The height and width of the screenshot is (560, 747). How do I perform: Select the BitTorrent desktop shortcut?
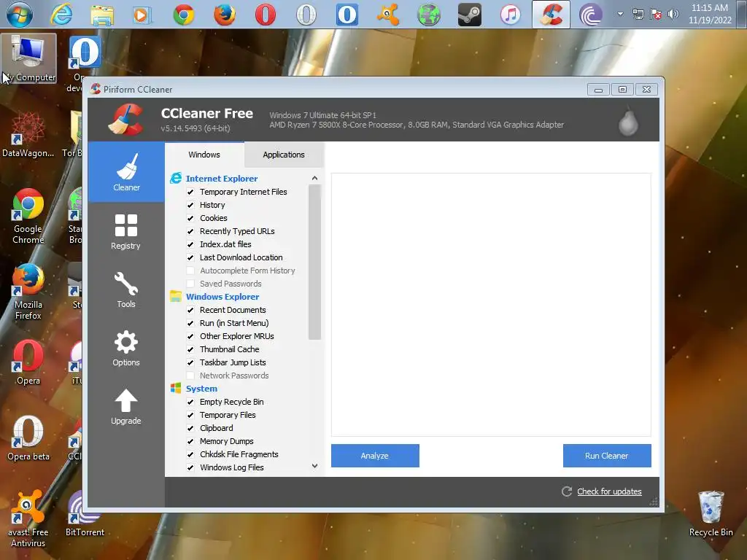[x=85, y=514]
